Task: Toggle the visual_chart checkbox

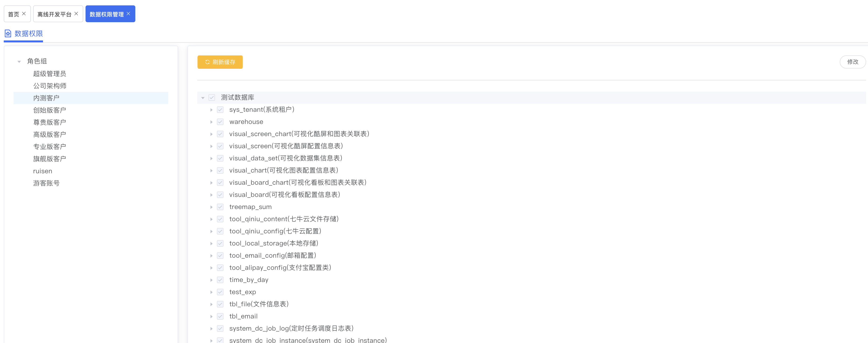Action: tap(220, 170)
